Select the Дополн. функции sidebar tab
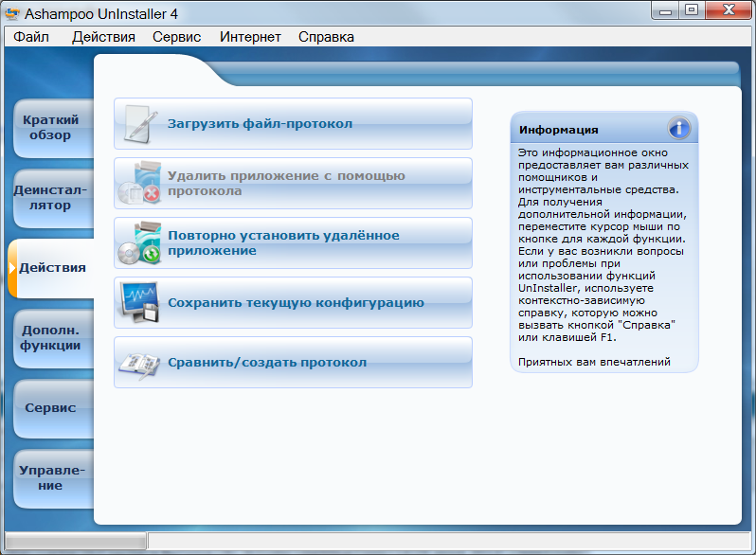 click(51, 338)
